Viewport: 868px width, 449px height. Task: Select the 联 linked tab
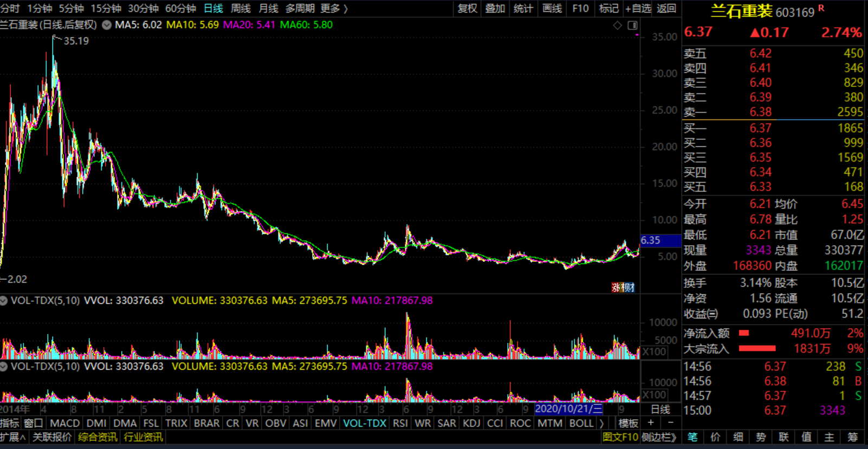783,437
